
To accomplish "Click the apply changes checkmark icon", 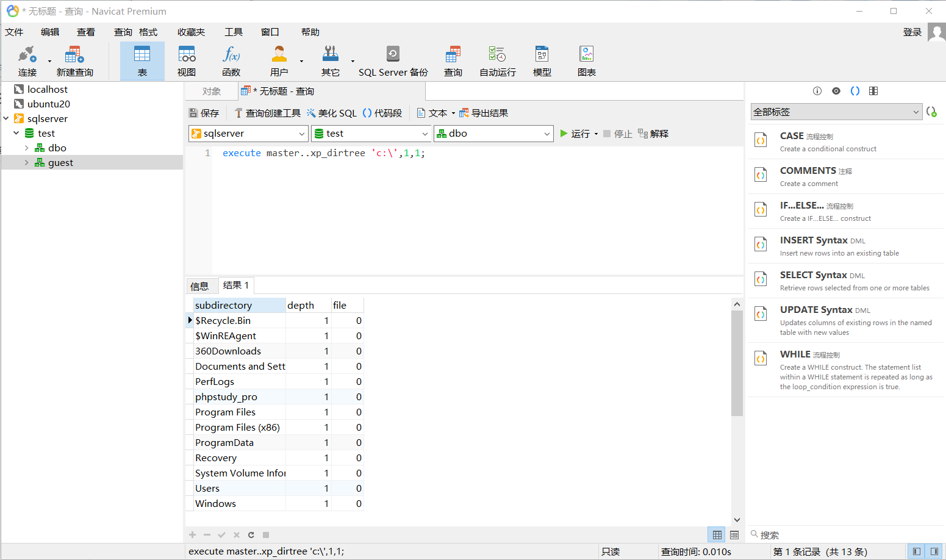I will point(221,535).
